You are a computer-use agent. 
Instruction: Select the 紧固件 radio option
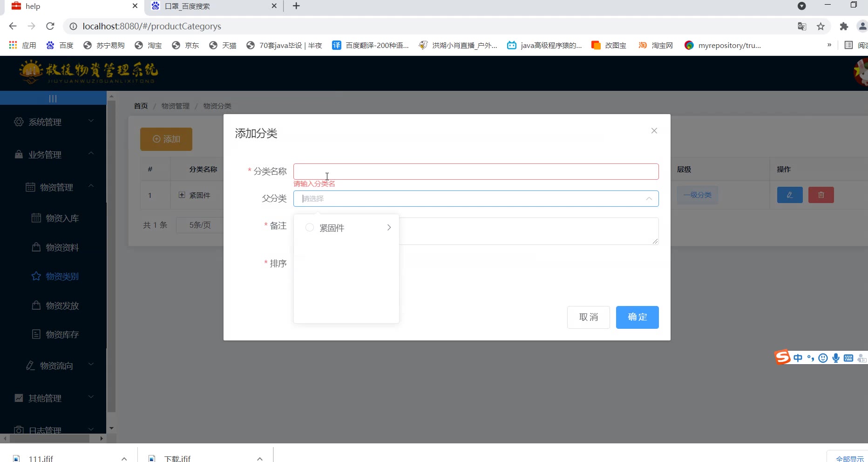[309, 227]
